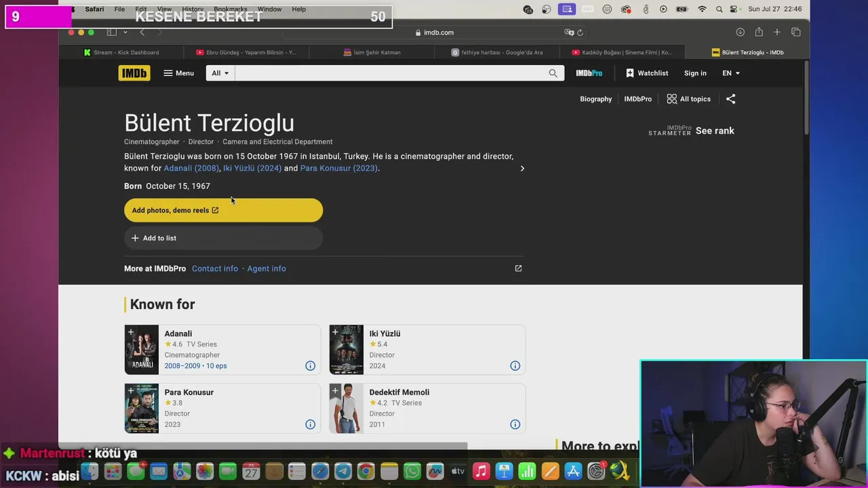Focus the IMDb search input field
The image size is (868, 488).
(x=389, y=73)
